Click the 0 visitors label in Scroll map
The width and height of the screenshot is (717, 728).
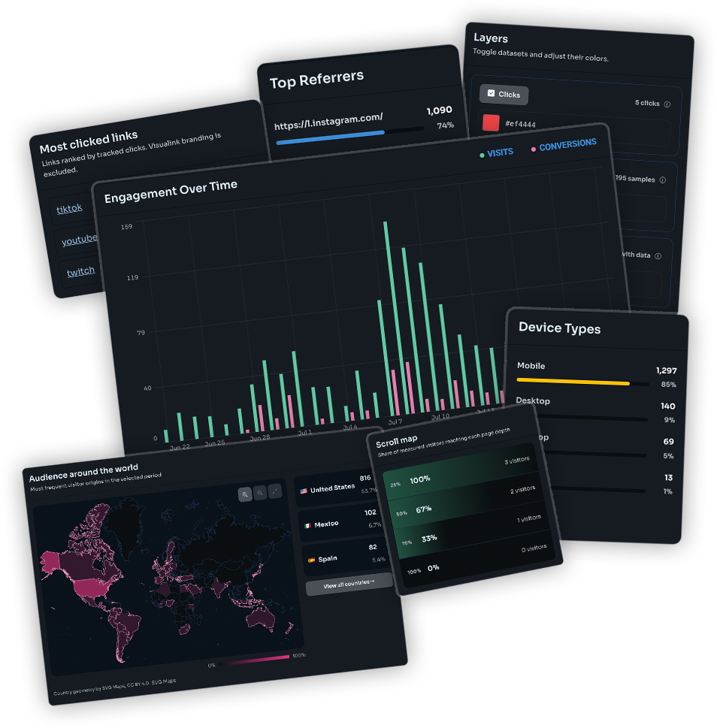tap(534, 548)
